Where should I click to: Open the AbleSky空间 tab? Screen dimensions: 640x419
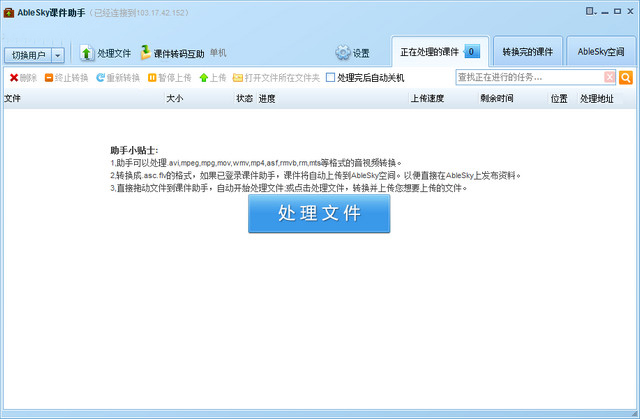600,51
